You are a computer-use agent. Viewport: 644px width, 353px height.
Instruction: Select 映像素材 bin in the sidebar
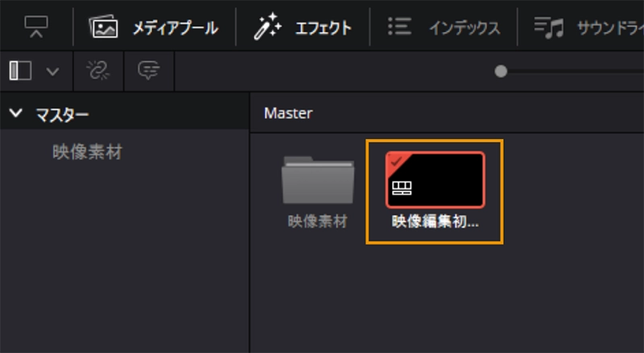coord(87,152)
